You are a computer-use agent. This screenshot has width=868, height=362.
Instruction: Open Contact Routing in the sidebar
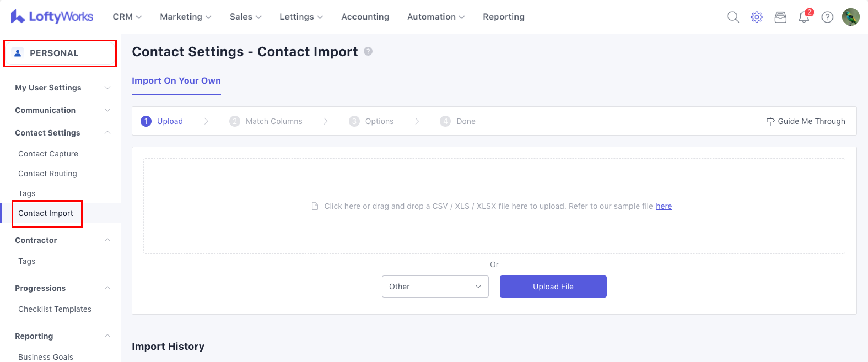47,173
